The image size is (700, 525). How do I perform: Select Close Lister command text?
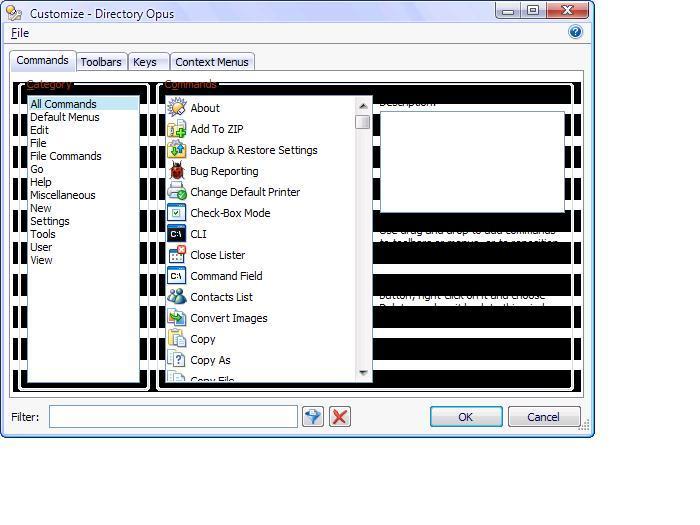click(x=218, y=255)
